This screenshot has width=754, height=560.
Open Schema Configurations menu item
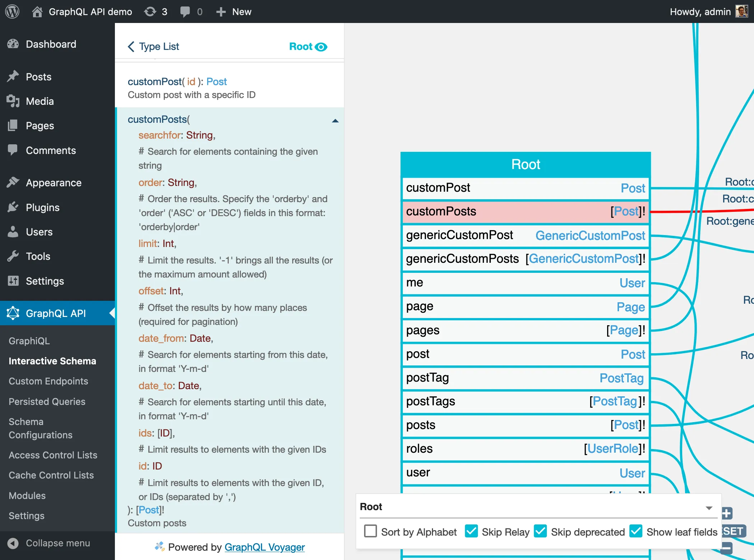(41, 428)
